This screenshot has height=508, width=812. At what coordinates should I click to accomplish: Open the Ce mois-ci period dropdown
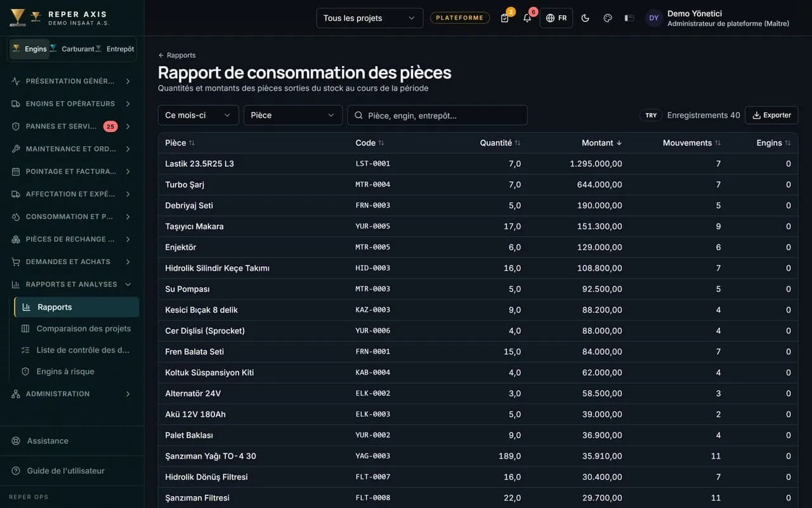[199, 115]
